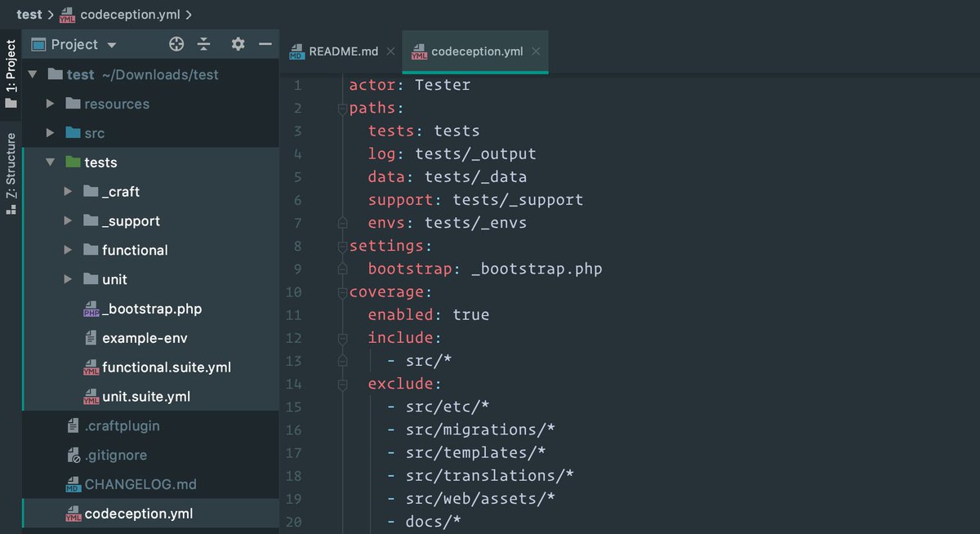
Task: Click the Project panel title icon
Action: click(x=38, y=44)
